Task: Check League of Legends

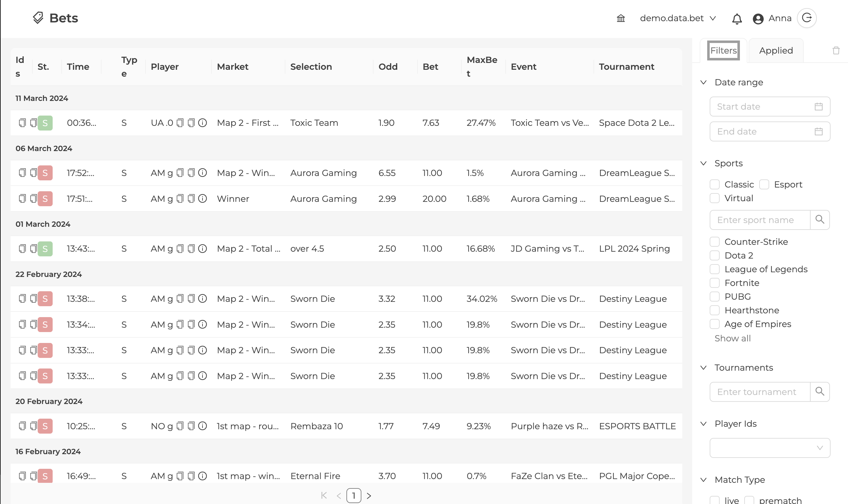Action: (715, 269)
